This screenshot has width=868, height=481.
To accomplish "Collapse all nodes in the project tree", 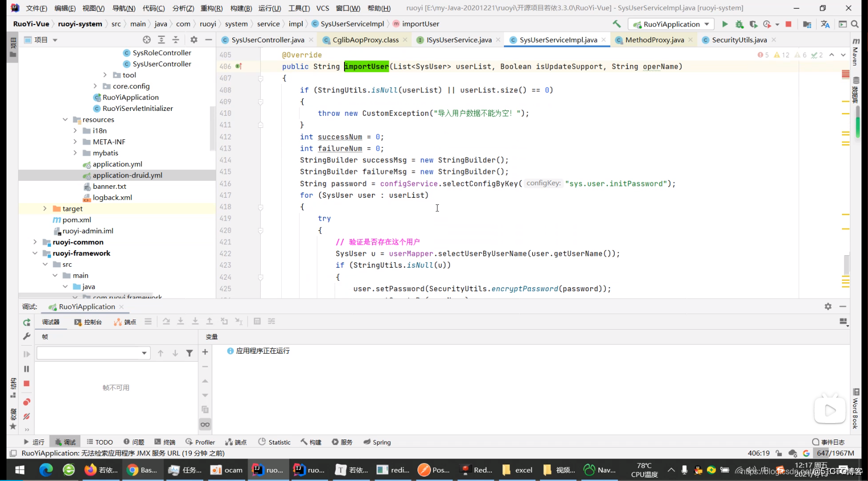I will pos(176,39).
